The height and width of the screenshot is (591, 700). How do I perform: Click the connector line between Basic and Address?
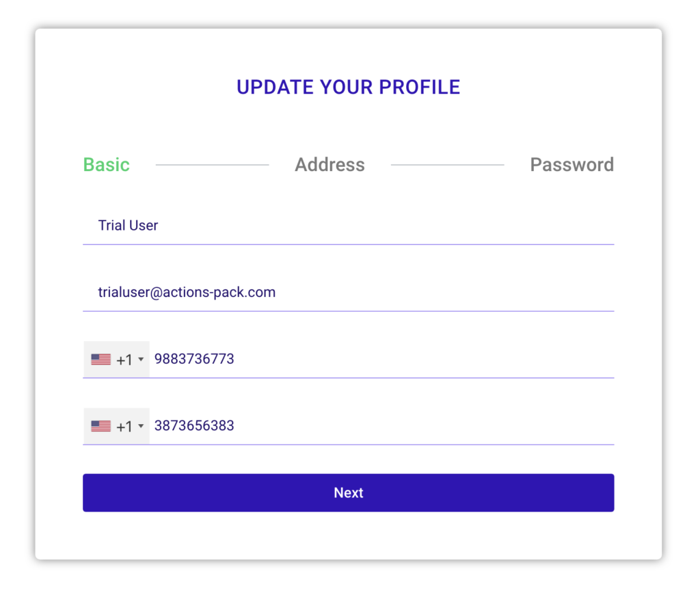point(212,165)
